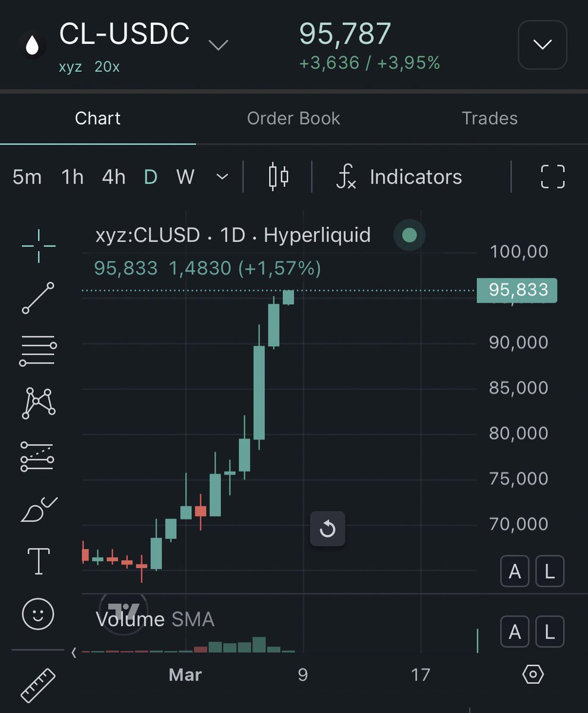
Task: Click the 85,000 price axis label
Action: pos(519,387)
